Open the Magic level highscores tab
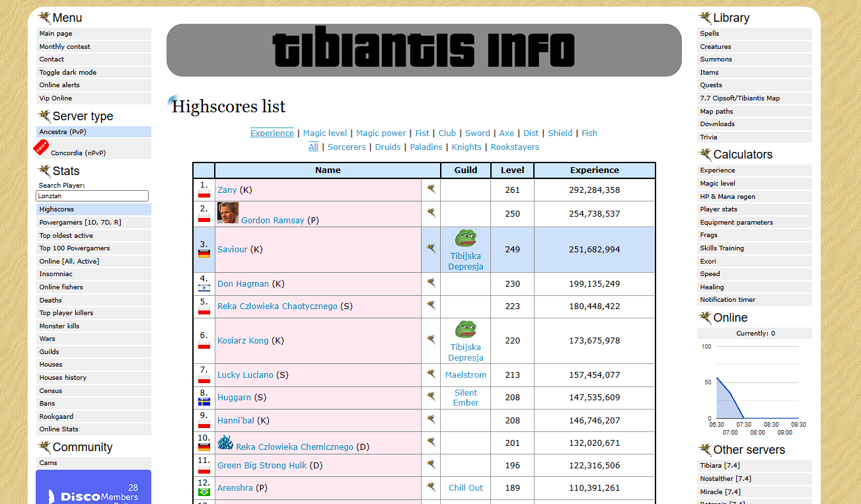This screenshot has height=504, width=861. [325, 133]
